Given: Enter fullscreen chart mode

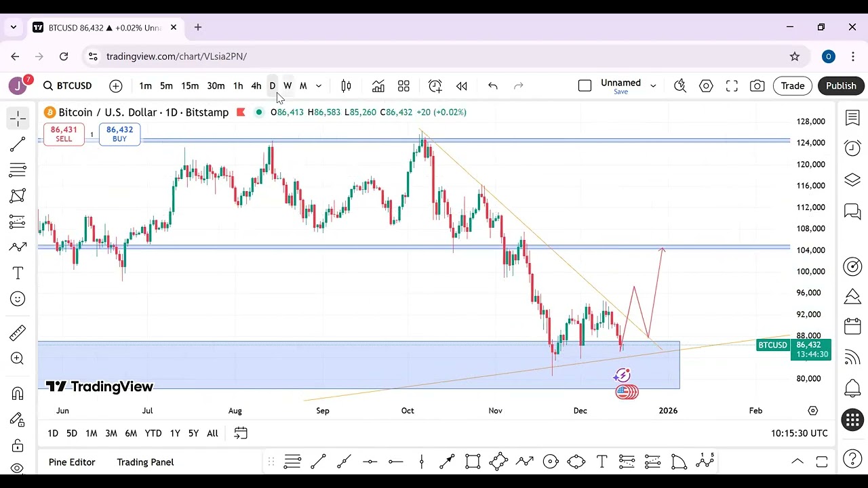Looking at the screenshot, I should coord(732,86).
